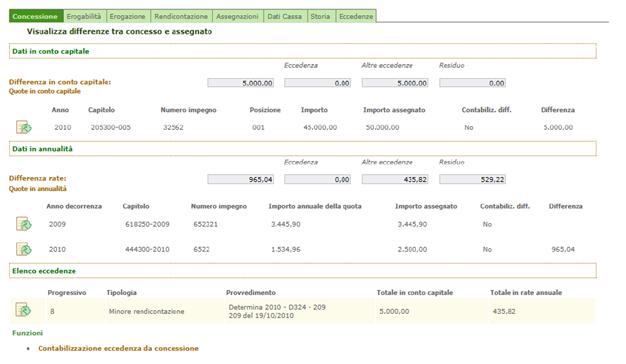Open detail icon for 2010 capitolo 444300-2010 row
The height and width of the screenshot is (364, 626).
(24, 249)
